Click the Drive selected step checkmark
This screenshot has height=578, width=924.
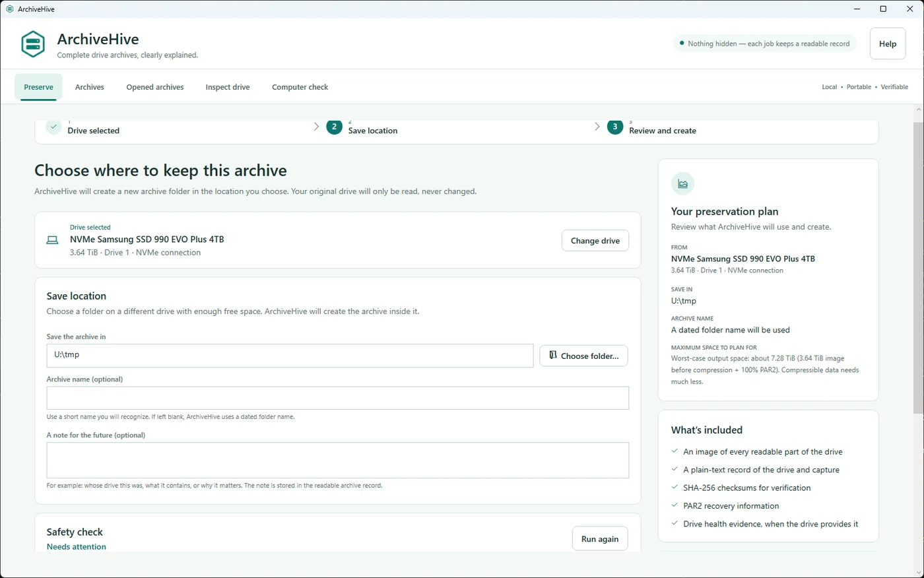(x=53, y=126)
